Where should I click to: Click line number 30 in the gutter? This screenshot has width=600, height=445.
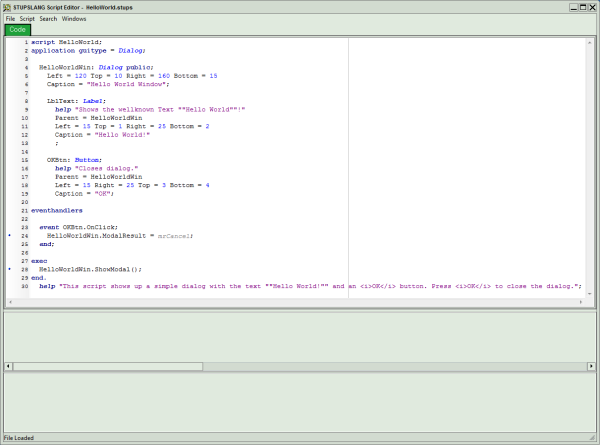click(x=25, y=286)
